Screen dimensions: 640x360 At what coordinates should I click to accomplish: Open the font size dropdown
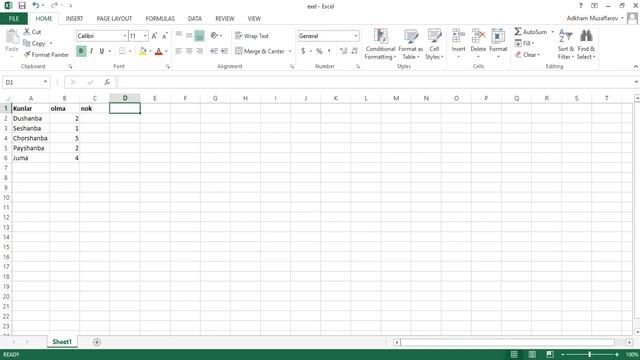tap(145, 36)
